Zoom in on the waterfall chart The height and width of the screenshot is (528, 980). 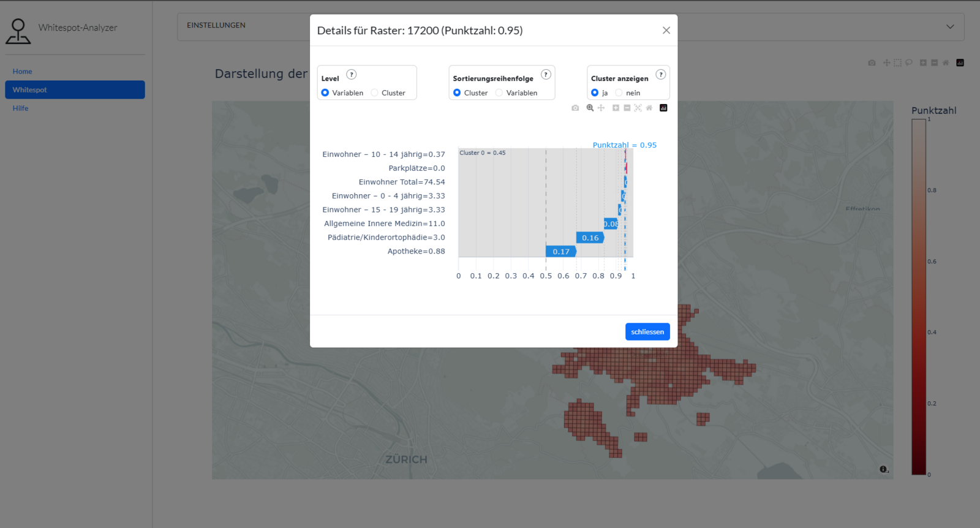tap(616, 108)
